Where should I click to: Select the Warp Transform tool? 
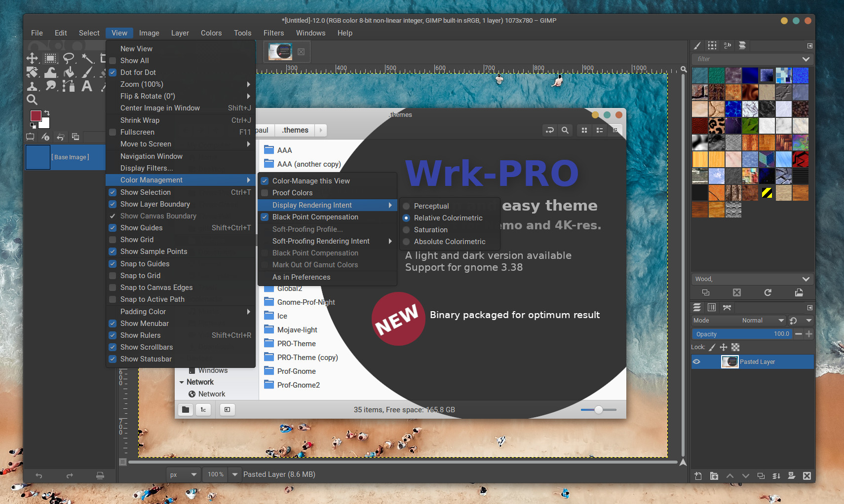[x=50, y=72]
